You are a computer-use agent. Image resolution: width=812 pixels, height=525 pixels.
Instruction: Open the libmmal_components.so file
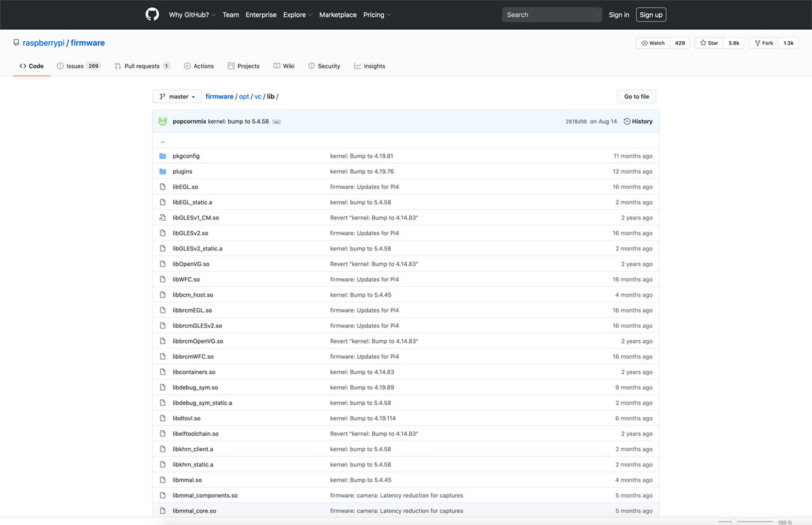[205, 495]
